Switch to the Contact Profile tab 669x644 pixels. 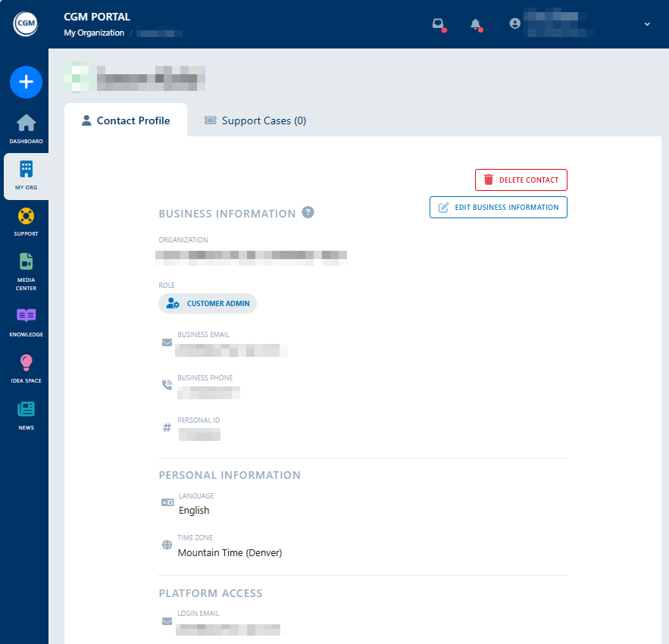[126, 120]
